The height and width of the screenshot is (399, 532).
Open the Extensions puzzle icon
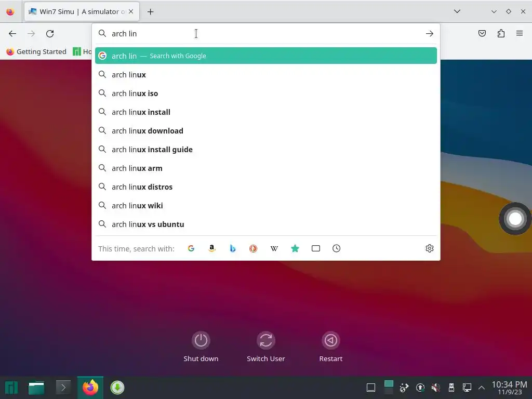501,33
